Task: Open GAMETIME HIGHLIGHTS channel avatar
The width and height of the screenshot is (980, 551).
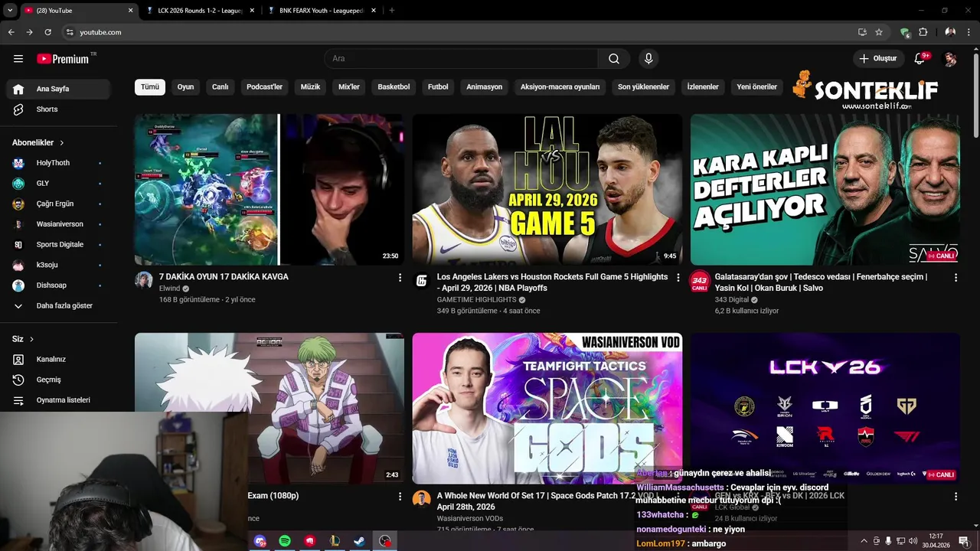Action: pyautogui.click(x=422, y=280)
